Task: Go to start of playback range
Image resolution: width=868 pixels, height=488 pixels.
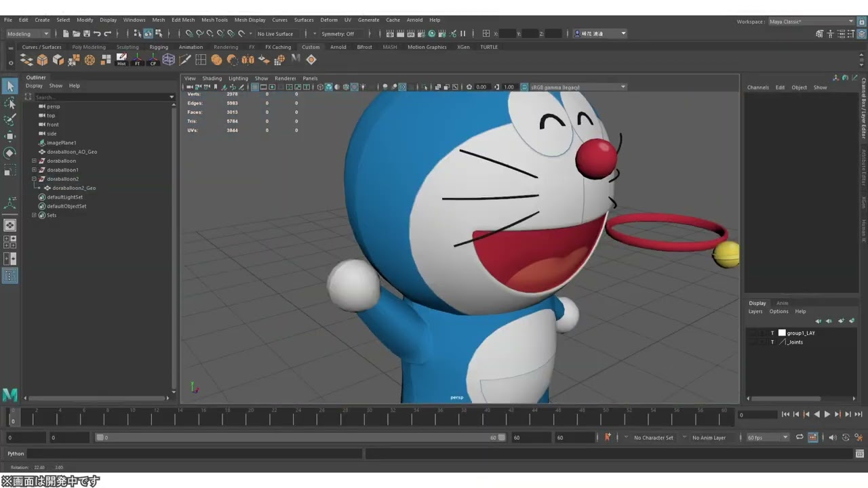Action: coord(785,414)
